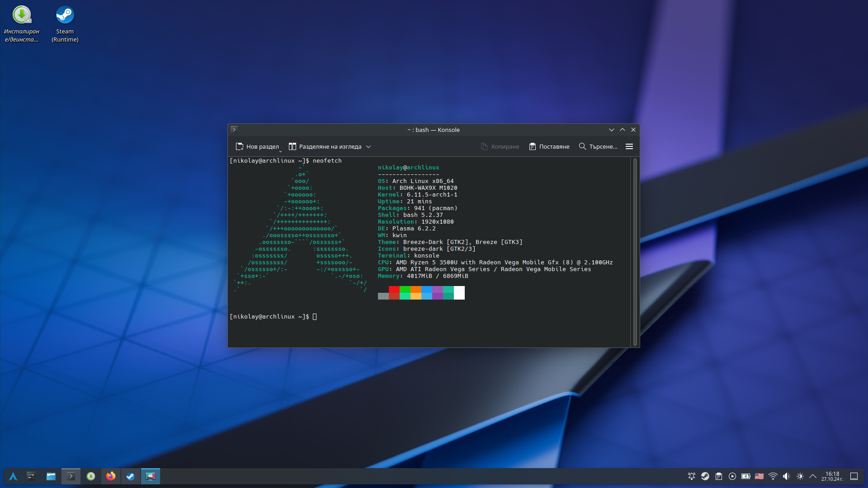Click the typed neofetch command text
Screen dimensions: 868x488
pyautogui.click(x=327, y=161)
